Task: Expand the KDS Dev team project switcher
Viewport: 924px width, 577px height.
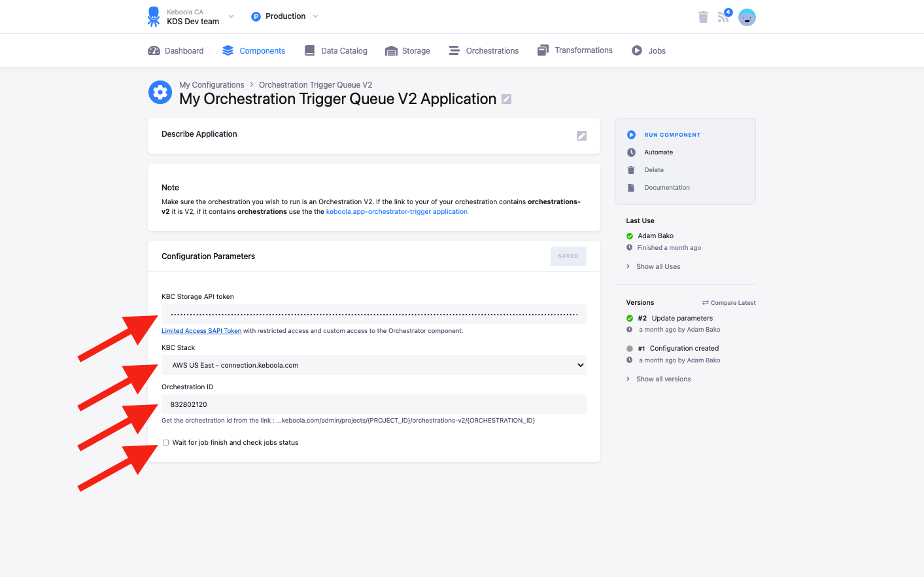Action: [231, 16]
